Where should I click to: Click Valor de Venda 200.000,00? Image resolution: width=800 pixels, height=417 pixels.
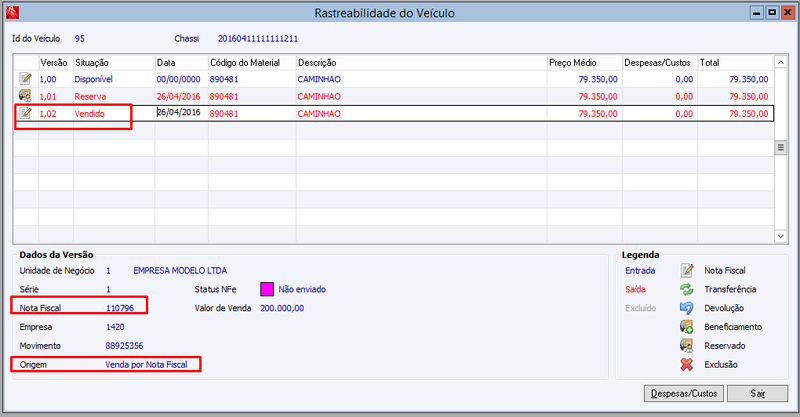click(282, 308)
